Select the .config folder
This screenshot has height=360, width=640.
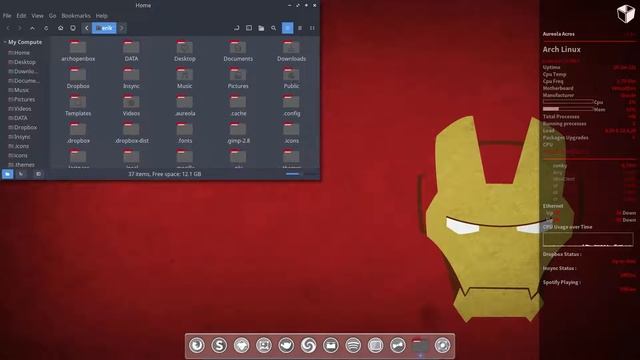[291, 106]
